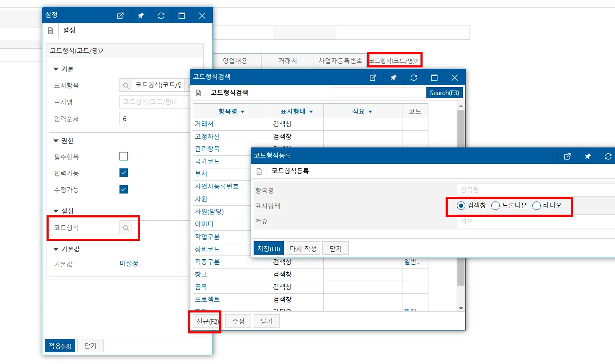Click search icon beside 표시항목 field
Viewport: 615px width, 364px height.
click(126, 85)
